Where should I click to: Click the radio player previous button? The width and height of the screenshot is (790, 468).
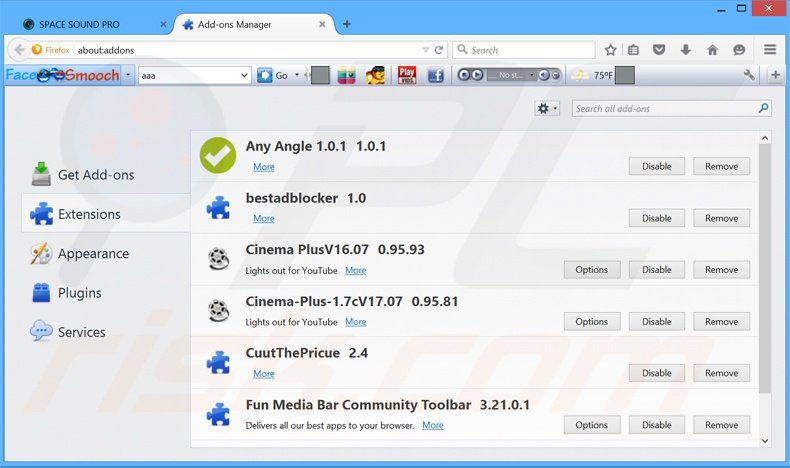(x=464, y=75)
